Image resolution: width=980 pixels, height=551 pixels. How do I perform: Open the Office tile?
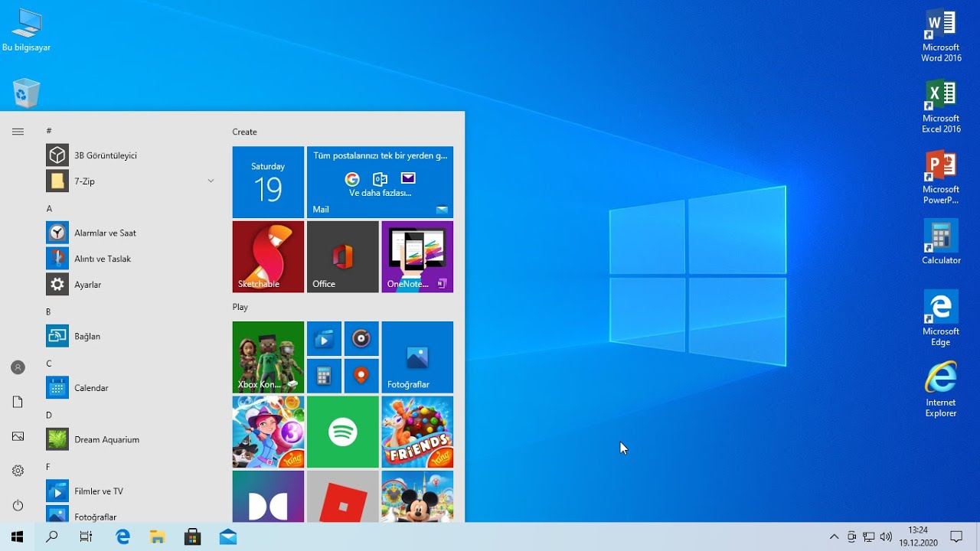tap(343, 257)
